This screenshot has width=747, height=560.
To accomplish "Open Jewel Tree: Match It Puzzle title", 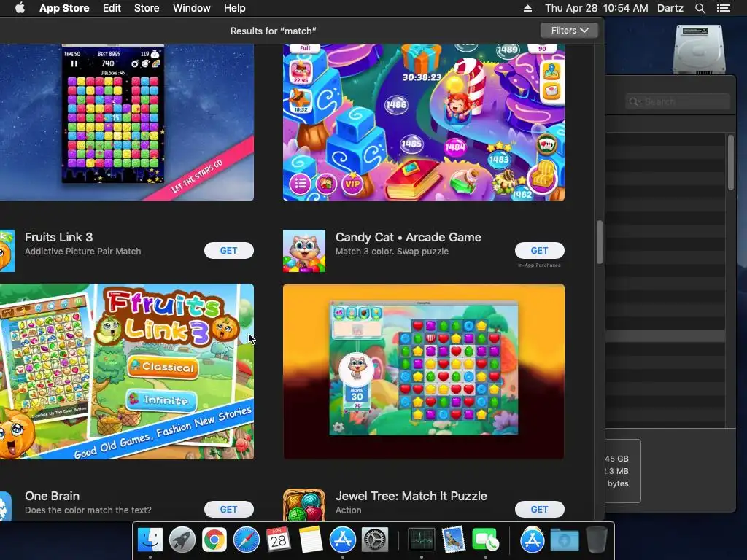I will click(x=411, y=496).
